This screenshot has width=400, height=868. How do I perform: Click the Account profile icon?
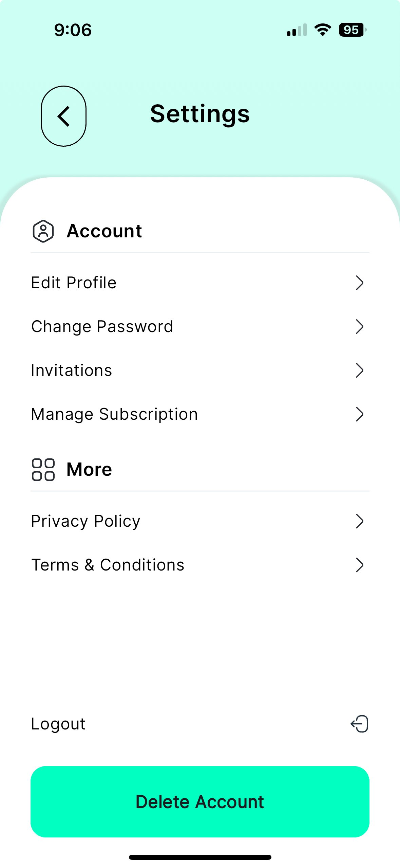[x=43, y=231]
